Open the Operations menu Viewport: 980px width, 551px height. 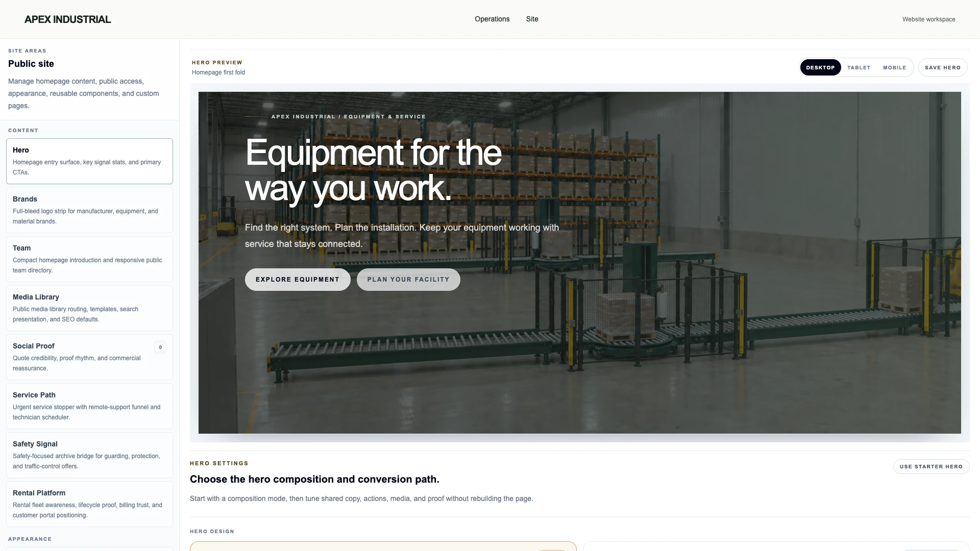point(492,19)
